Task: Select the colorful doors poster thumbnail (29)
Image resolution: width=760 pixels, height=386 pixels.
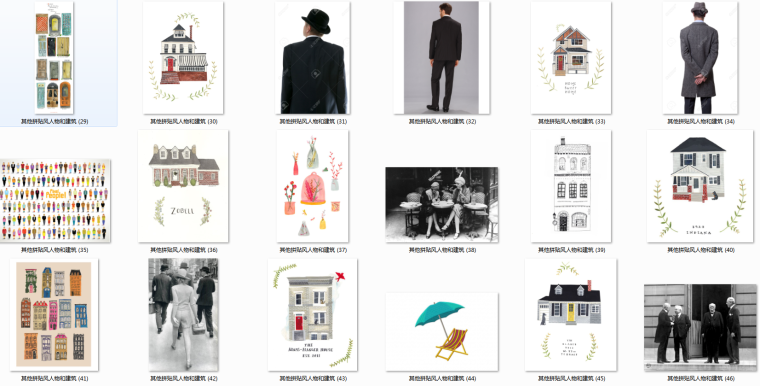Action: click(54, 58)
